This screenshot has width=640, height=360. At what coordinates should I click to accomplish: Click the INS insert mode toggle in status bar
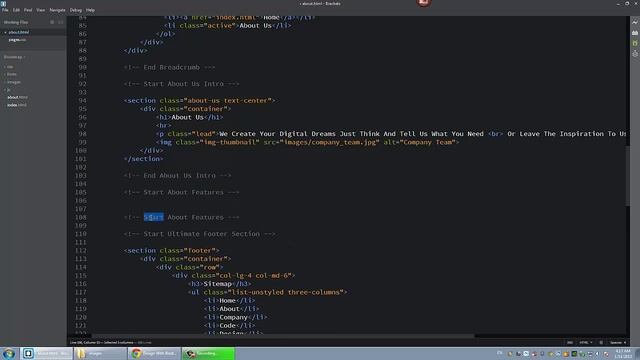pos(570,342)
